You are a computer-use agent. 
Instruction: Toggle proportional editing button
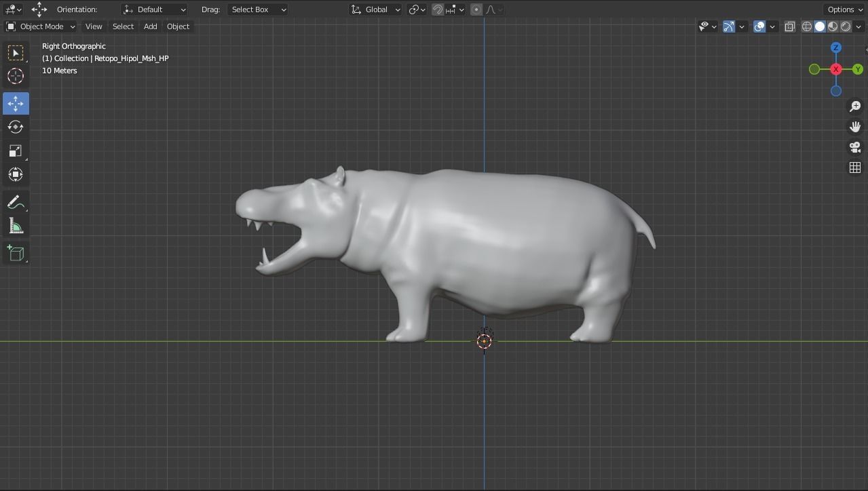pyautogui.click(x=476, y=9)
